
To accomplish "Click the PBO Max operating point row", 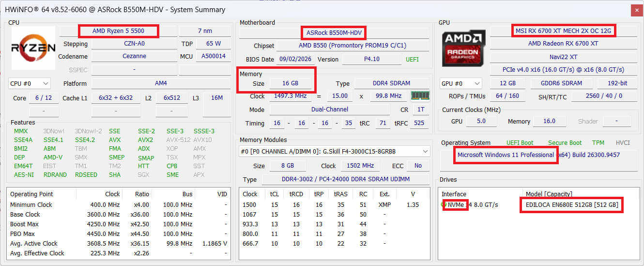I will [119, 234].
